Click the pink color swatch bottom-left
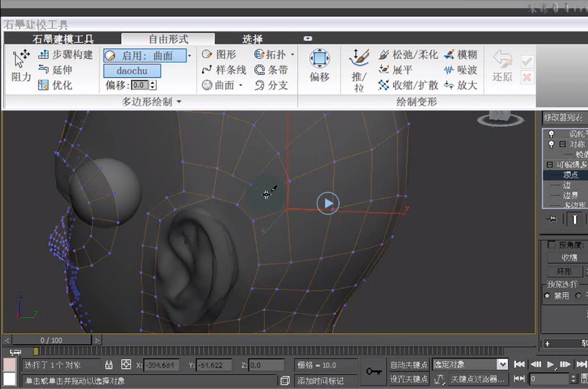 [9, 364]
